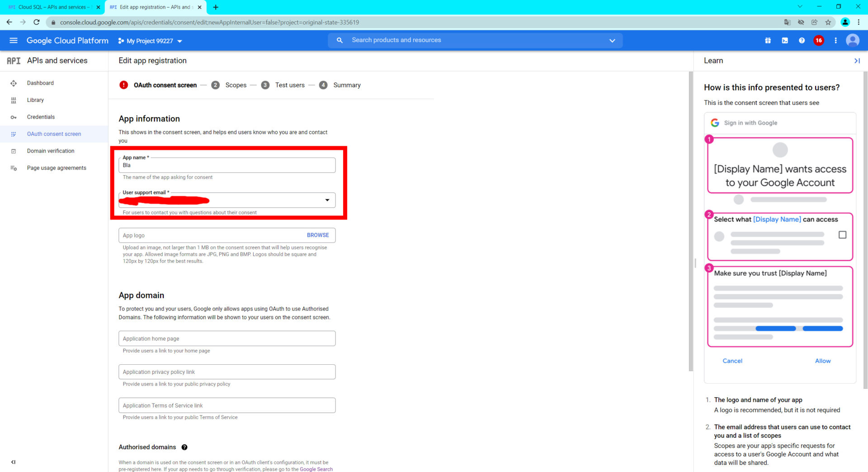
Task: Open a new browser tab
Action: coord(216,7)
